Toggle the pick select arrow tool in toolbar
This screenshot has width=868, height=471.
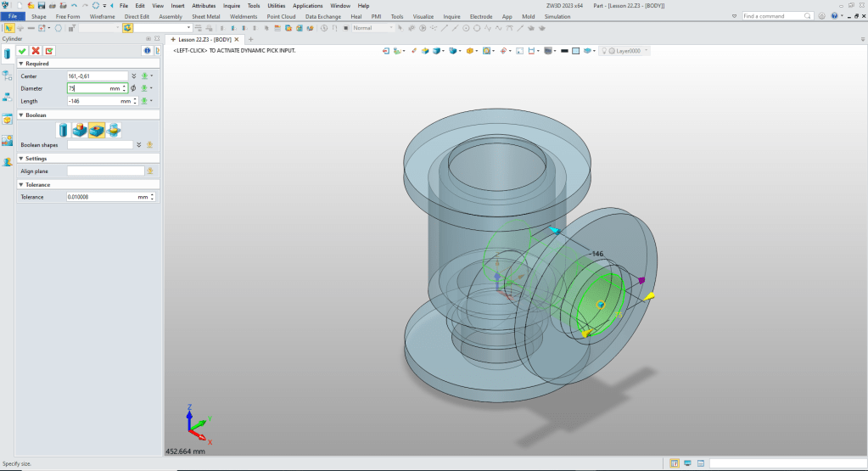click(x=8, y=28)
